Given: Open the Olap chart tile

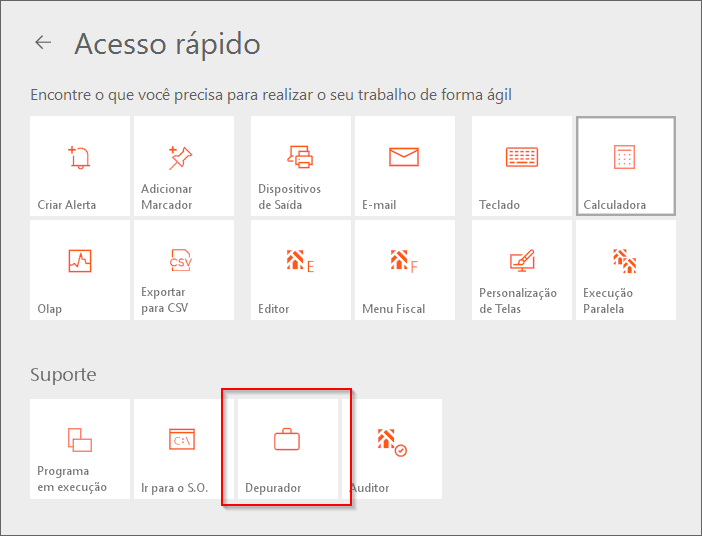Looking at the screenshot, I should tap(80, 270).
